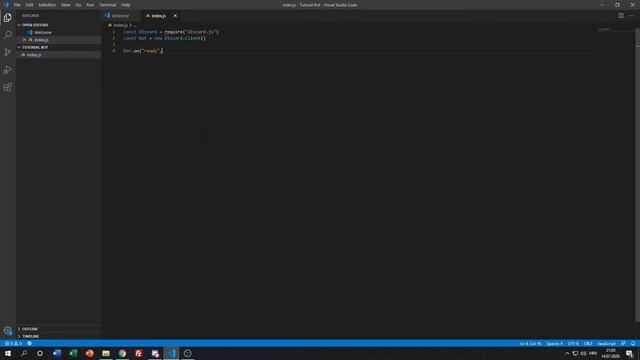The height and width of the screenshot is (360, 640).
Task: Open the Terminal menu
Action: click(x=107, y=5)
